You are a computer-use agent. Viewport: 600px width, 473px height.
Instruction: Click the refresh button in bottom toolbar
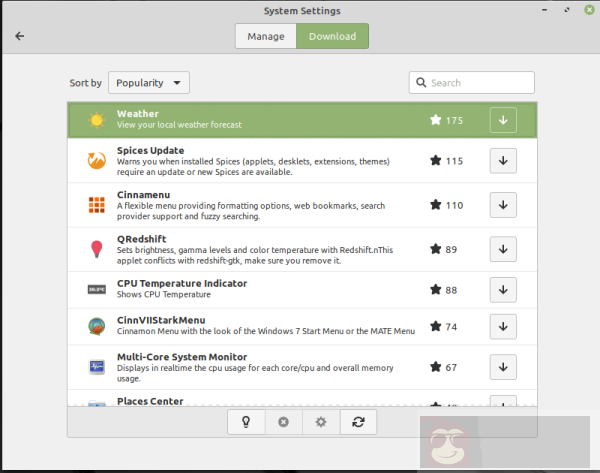pos(358,422)
